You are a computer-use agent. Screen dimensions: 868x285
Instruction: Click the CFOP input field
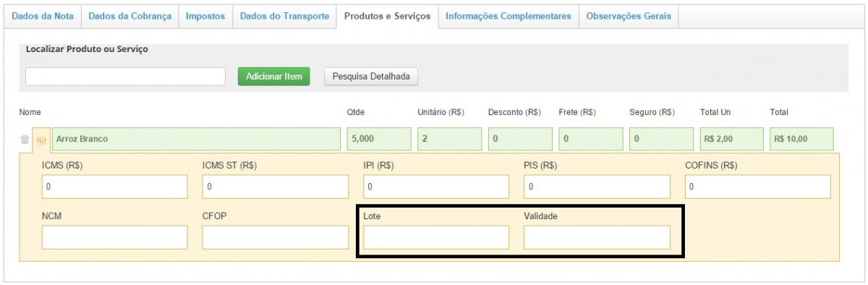276,237
